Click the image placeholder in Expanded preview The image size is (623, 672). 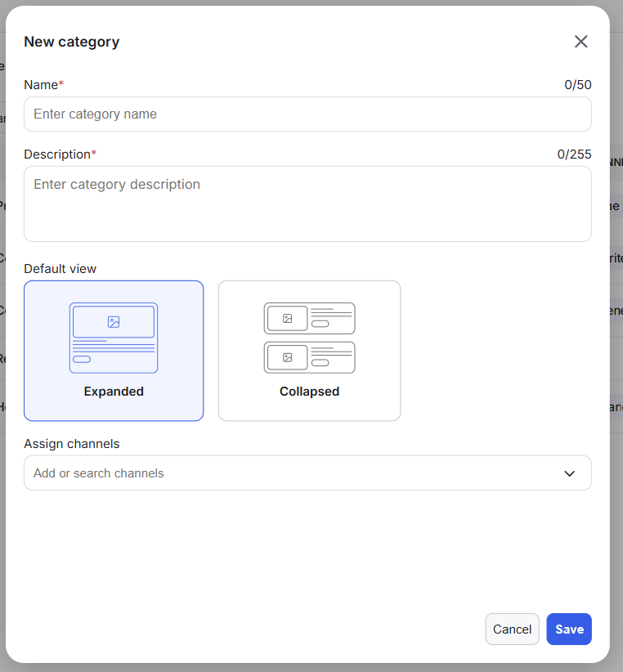(114, 322)
